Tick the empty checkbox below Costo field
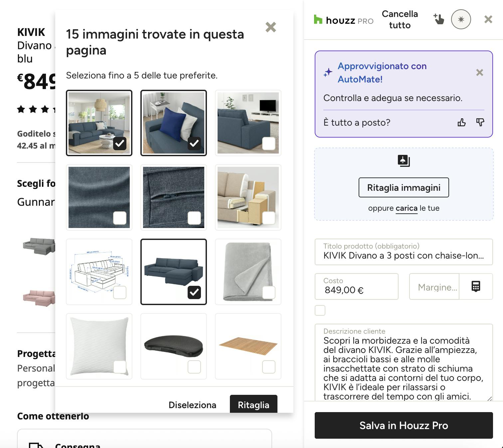The width and height of the screenshot is (503, 448). [x=320, y=310]
